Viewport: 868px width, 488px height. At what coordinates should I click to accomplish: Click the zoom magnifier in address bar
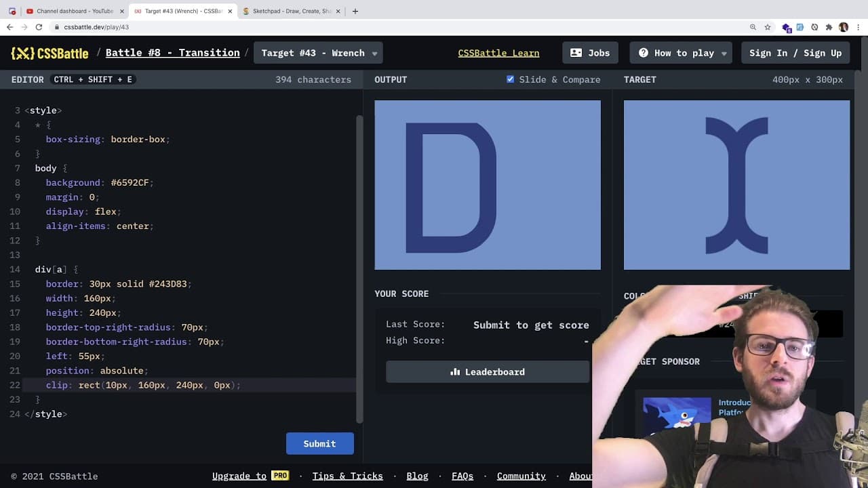[753, 27]
